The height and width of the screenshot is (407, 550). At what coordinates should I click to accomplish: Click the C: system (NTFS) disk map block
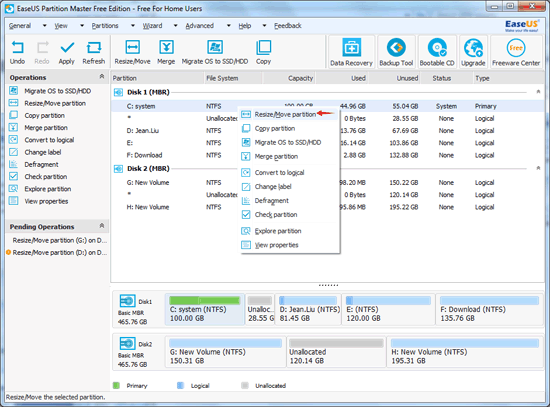click(x=204, y=309)
